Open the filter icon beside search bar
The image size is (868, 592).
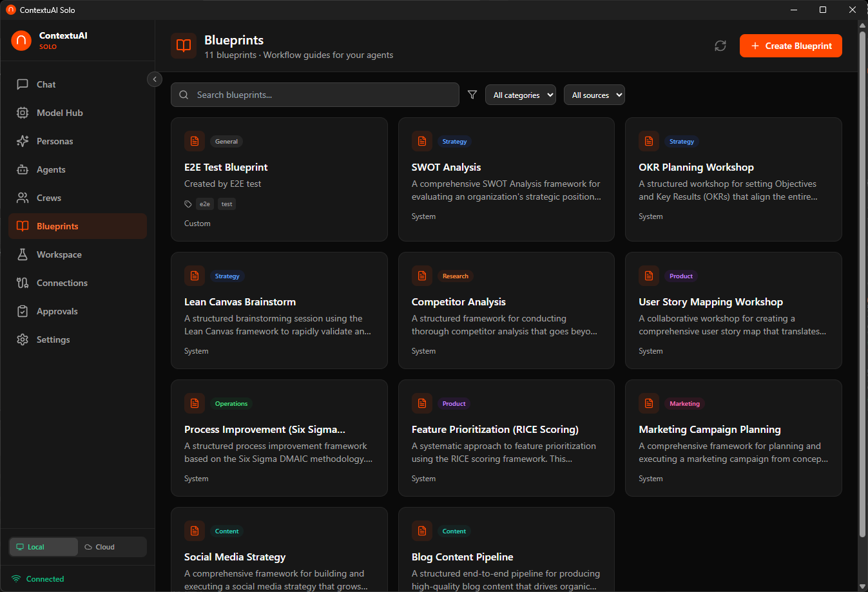pos(472,95)
